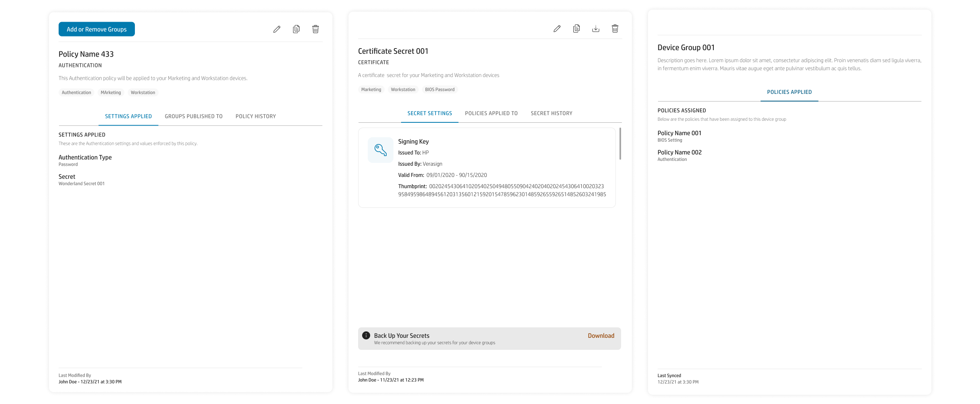
Task: Click the BIOS Password tag on Certificate Secret 001
Action: (440, 89)
